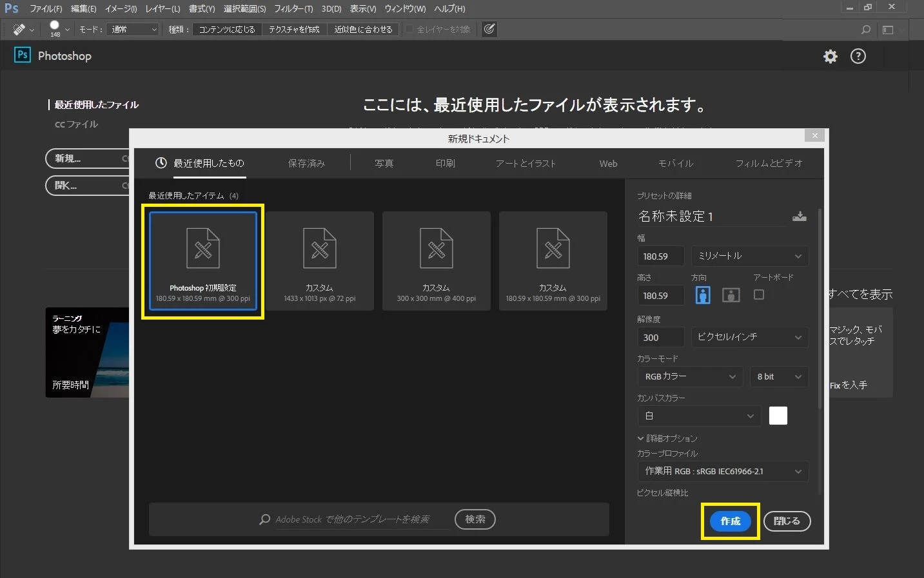
Task: Click the white canvas color swatch
Action: [778, 416]
